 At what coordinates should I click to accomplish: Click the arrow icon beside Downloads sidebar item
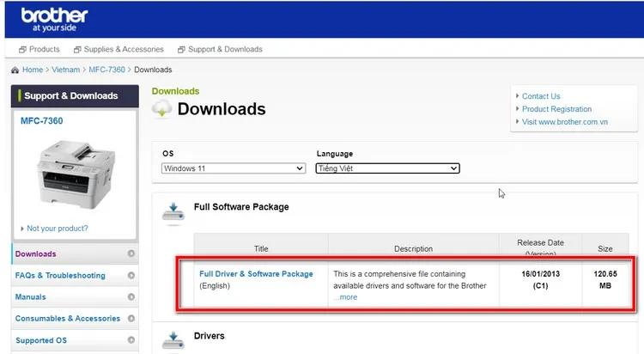click(x=131, y=253)
